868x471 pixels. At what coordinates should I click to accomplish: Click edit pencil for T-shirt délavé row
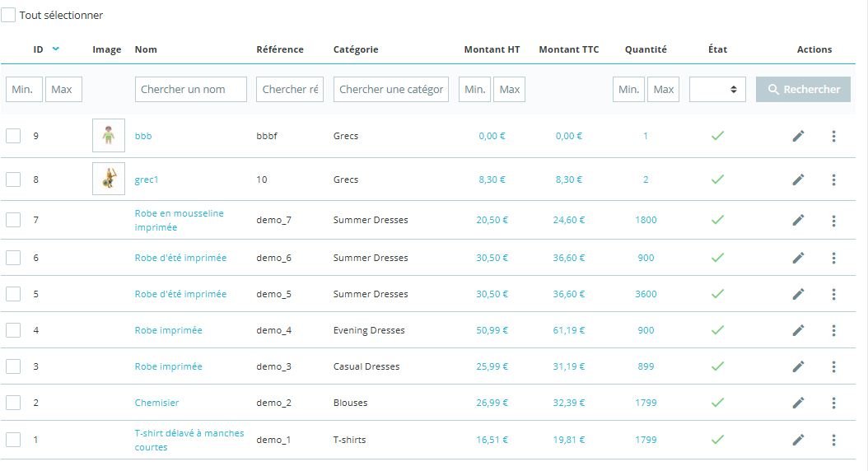798,440
